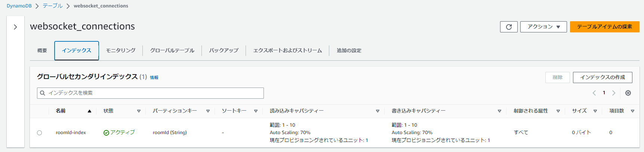Sort by ソートキー column arrow

(256, 111)
